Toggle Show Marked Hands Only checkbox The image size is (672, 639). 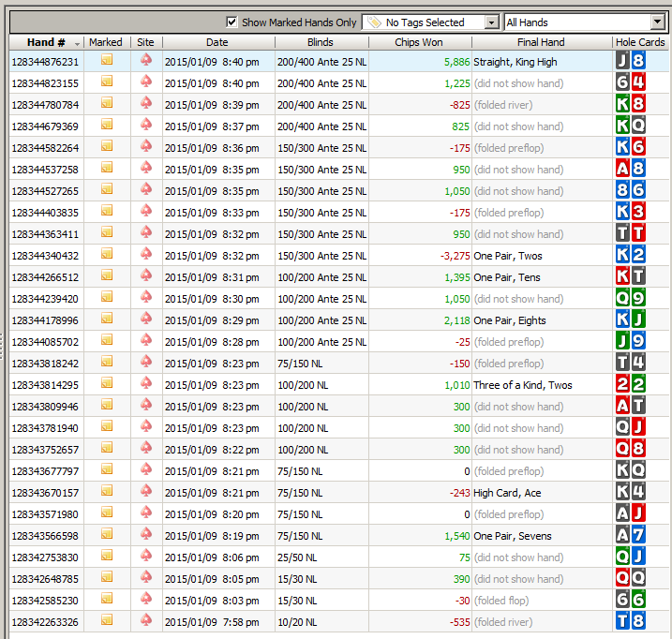coord(231,22)
